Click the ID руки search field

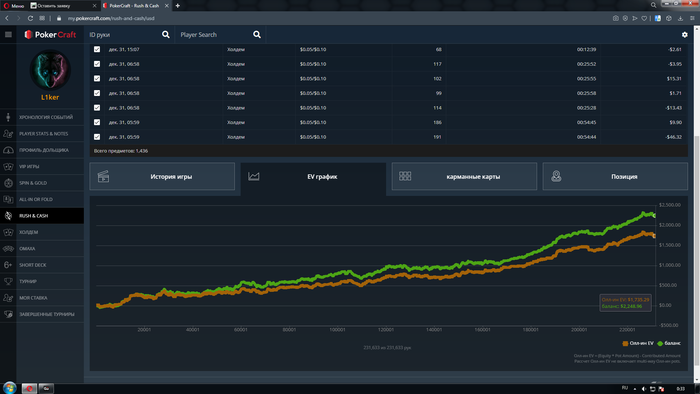pyautogui.click(x=123, y=34)
